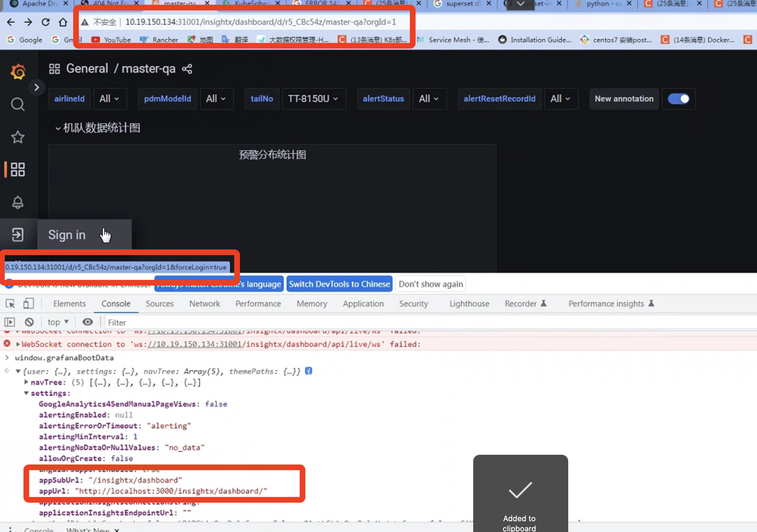Switch to the Sources tab in DevTools
The width and height of the screenshot is (757, 532).
point(160,304)
